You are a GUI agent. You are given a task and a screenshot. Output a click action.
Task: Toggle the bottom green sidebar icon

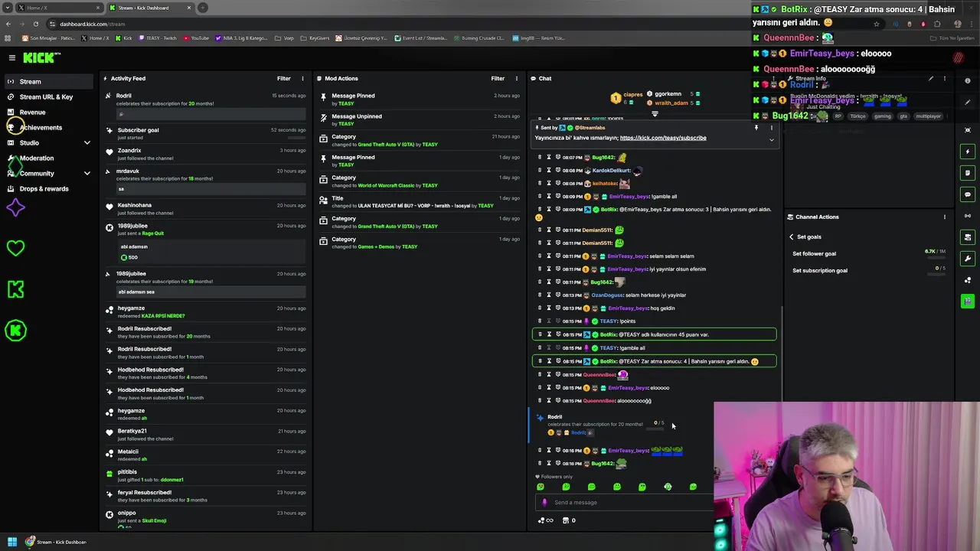(x=968, y=302)
